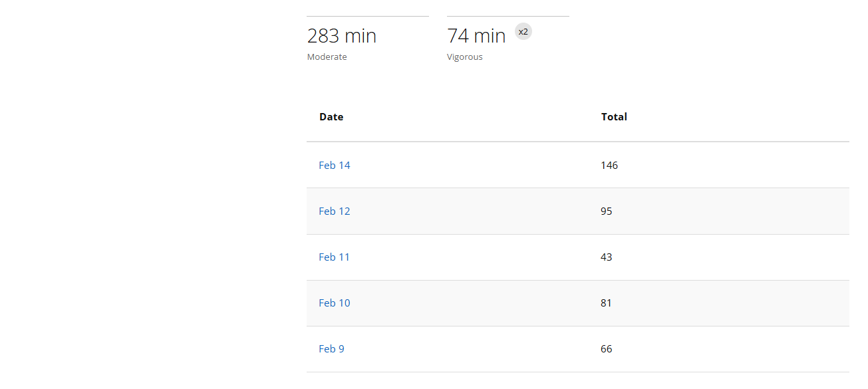The width and height of the screenshot is (868, 389).
Task: Click the divider line above 283 min
Action: click(x=368, y=16)
